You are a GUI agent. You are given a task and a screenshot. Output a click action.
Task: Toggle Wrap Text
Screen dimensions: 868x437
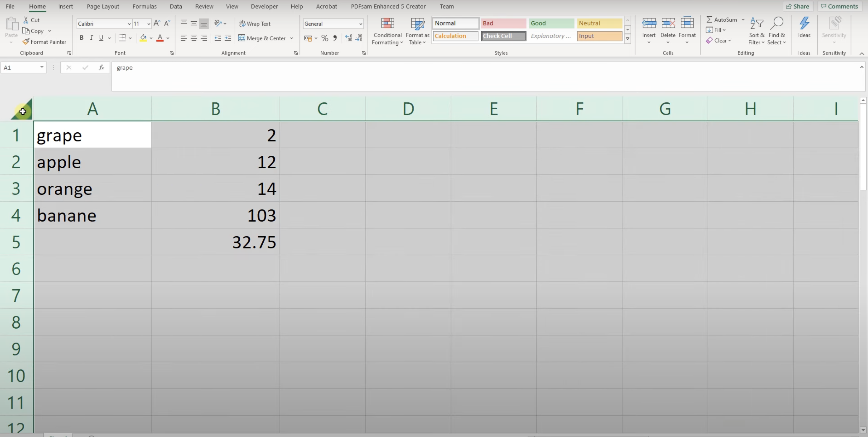255,24
